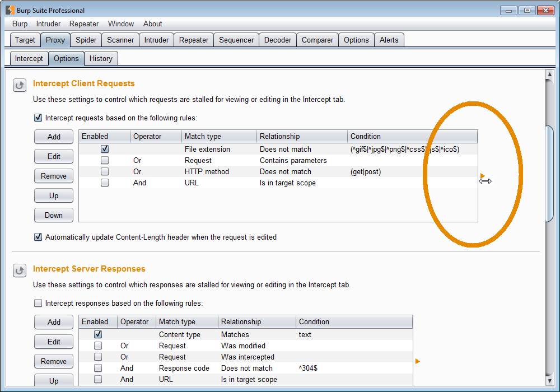Open the About menu
Screen dimensions: 560x392
point(153,24)
